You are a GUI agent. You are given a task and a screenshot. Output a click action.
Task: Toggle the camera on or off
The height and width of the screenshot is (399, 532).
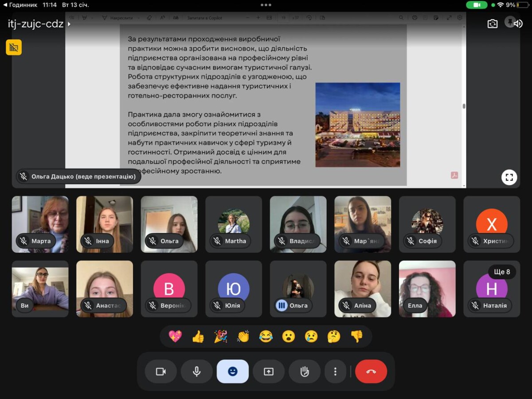[160, 372]
